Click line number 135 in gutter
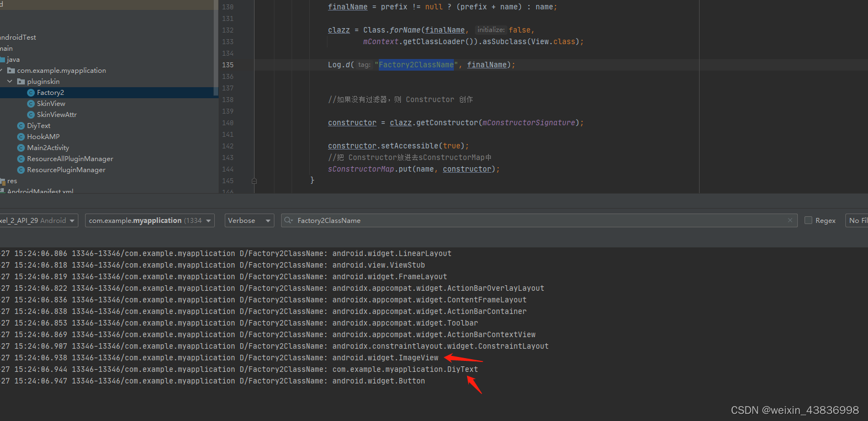Image resolution: width=868 pixels, height=421 pixels. click(x=227, y=65)
